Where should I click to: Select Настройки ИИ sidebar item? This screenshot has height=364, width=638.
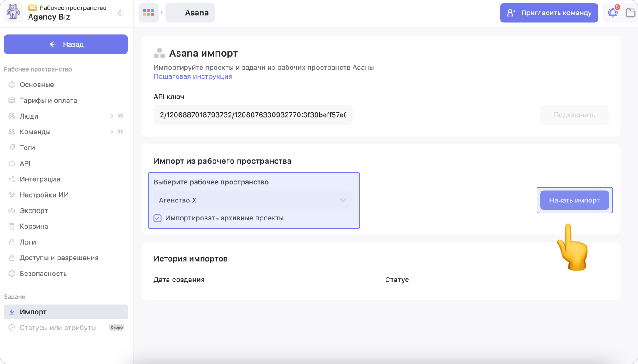44,195
